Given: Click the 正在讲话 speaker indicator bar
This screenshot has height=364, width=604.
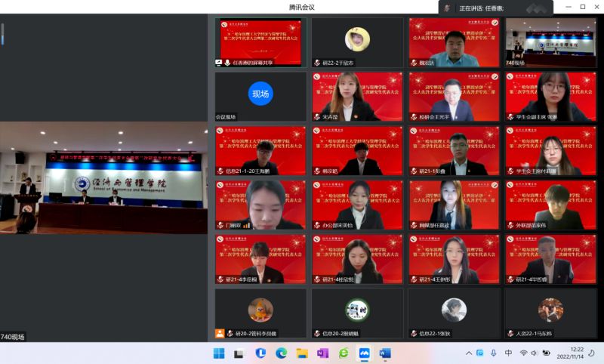Looking at the screenshot, I should pos(496,8).
